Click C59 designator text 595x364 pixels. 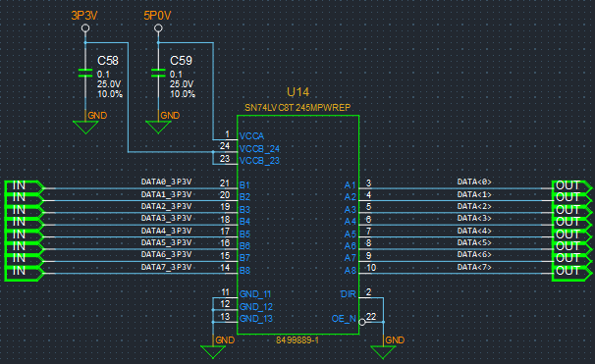pyautogui.click(x=181, y=61)
